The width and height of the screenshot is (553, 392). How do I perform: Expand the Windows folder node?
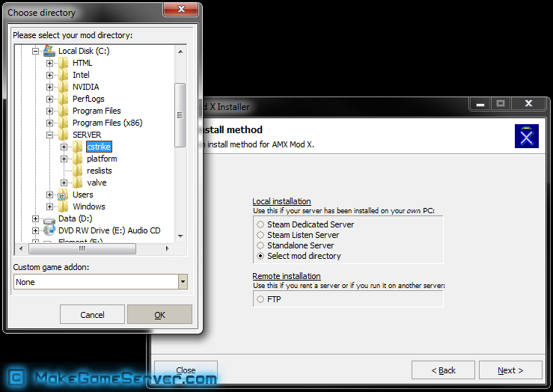pyautogui.click(x=49, y=207)
